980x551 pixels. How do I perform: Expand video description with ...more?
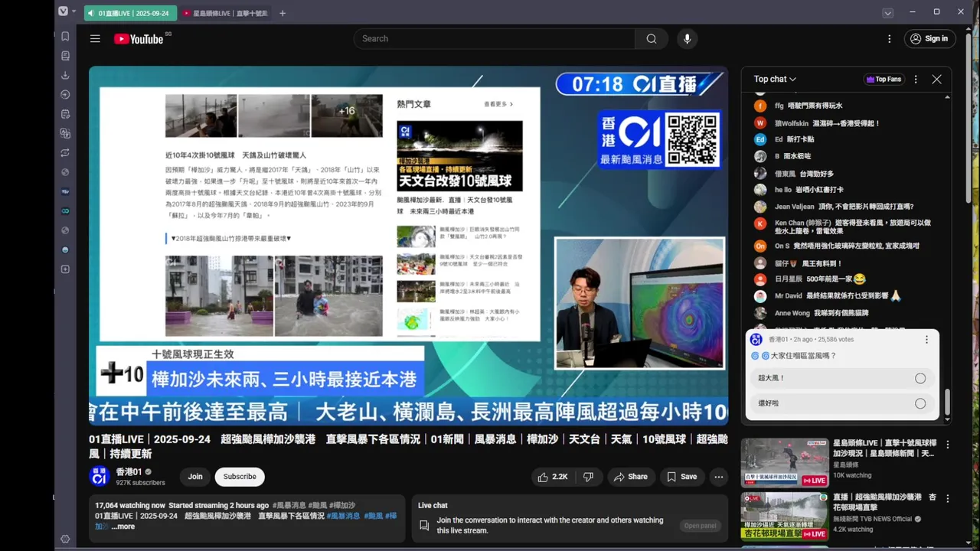[x=123, y=527]
